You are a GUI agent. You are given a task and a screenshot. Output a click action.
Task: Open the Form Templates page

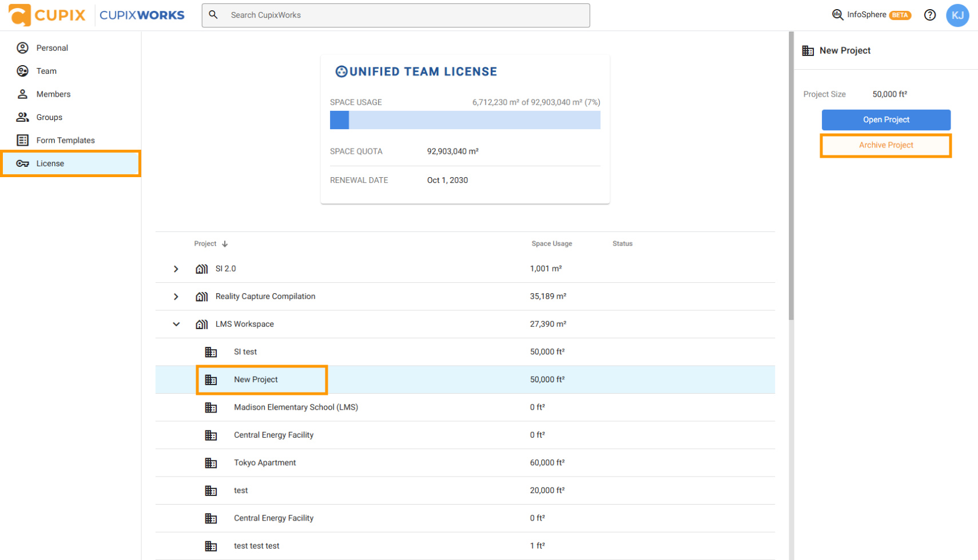[x=71, y=140]
